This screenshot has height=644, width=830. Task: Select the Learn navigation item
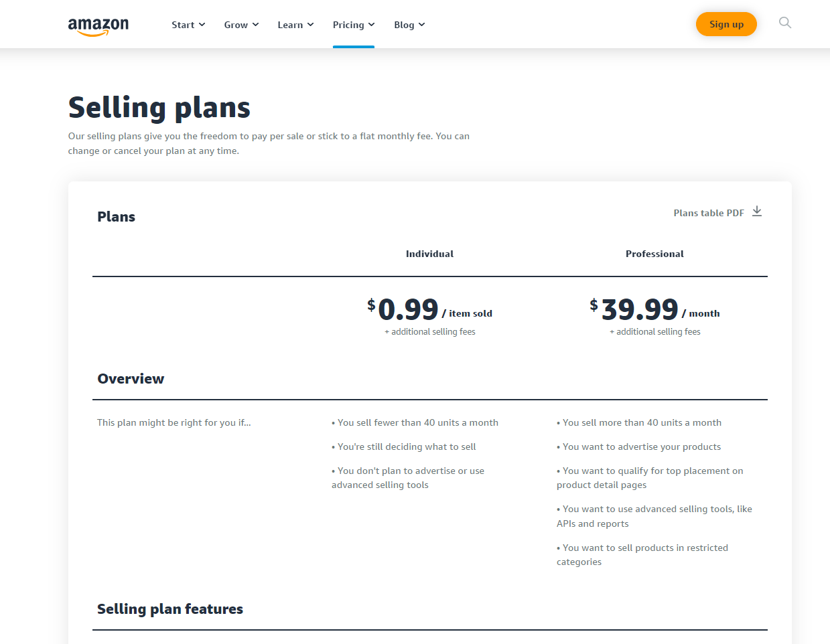pyautogui.click(x=290, y=25)
